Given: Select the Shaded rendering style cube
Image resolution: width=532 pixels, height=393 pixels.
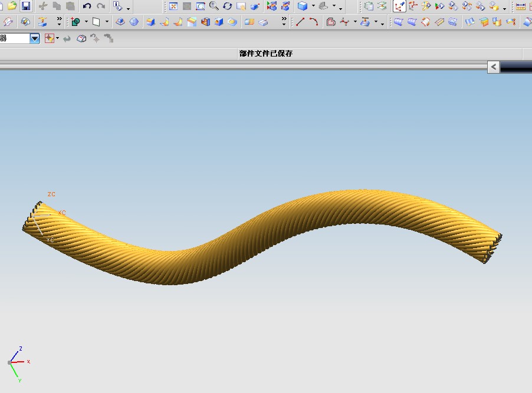Looking at the screenshot, I should [x=303, y=6].
